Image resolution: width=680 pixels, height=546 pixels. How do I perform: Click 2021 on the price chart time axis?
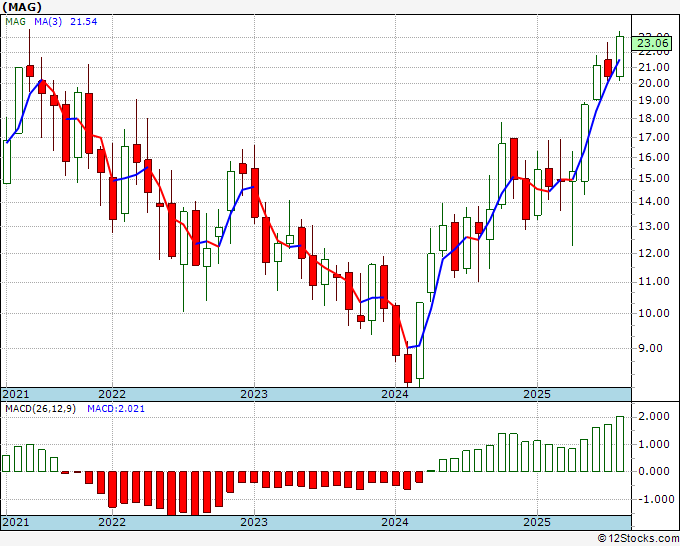pos(16,394)
